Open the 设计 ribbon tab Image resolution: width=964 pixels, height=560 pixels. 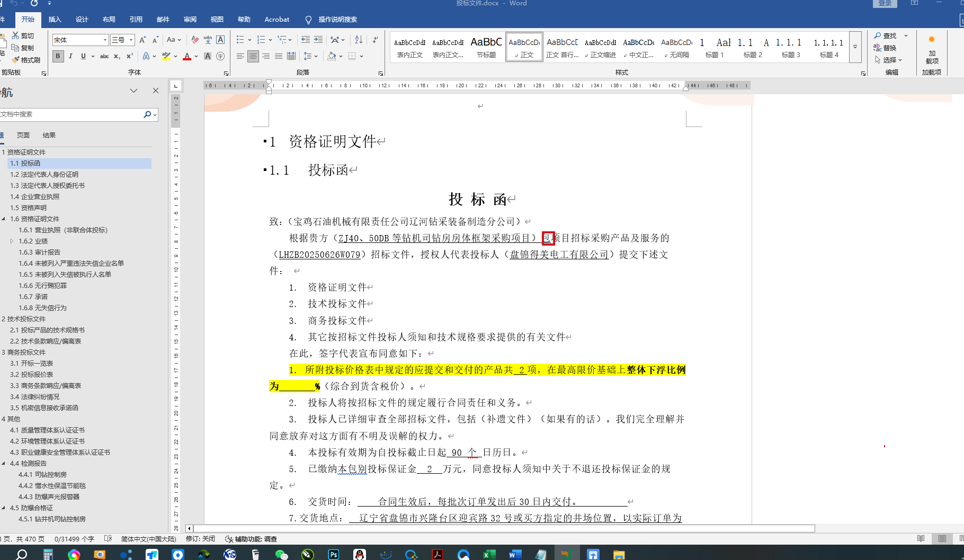click(82, 20)
